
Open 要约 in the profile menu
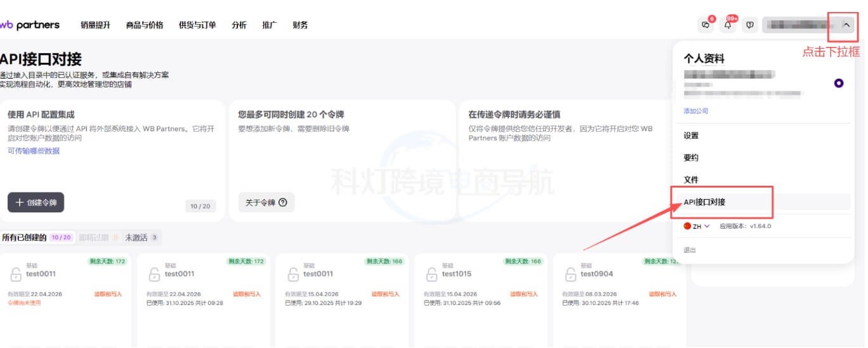tap(691, 158)
